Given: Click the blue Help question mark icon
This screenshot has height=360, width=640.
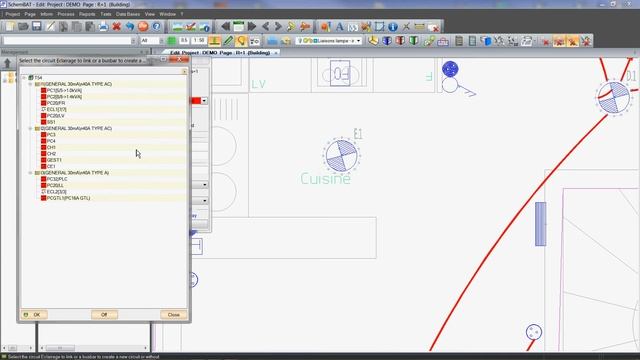Looking at the screenshot, I should pyautogui.click(x=156, y=27).
